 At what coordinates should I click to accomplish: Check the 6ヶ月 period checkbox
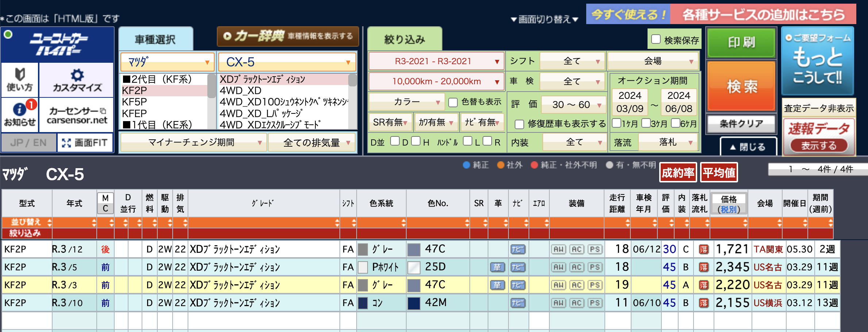pyautogui.click(x=675, y=123)
